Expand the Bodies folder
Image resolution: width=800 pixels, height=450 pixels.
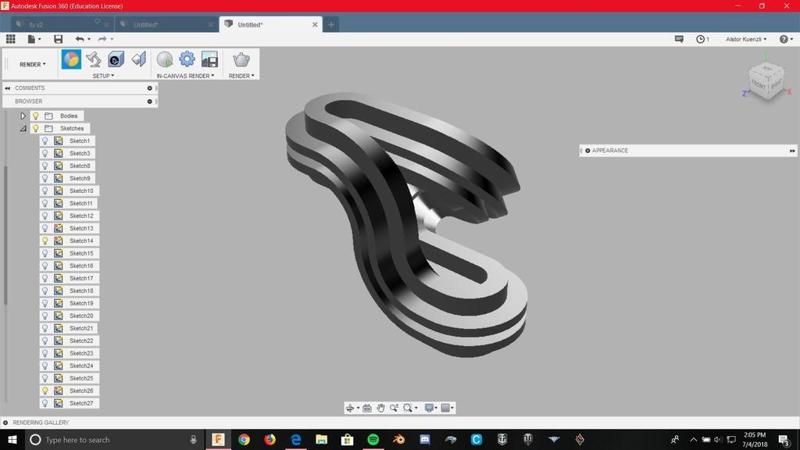click(23, 116)
